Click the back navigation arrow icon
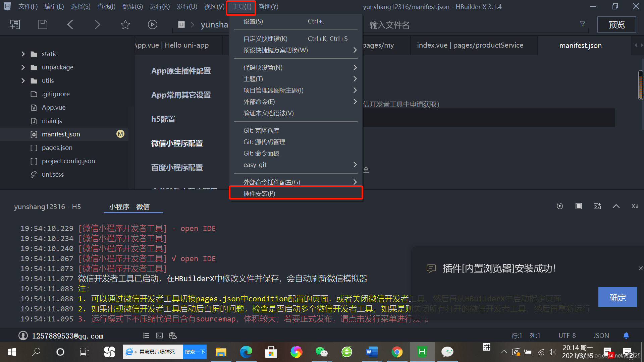 point(70,24)
